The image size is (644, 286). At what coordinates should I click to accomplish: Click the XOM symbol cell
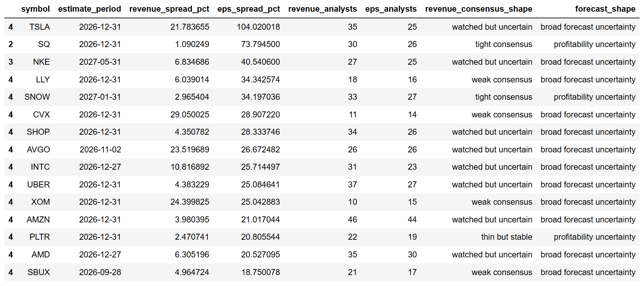[41, 202]
